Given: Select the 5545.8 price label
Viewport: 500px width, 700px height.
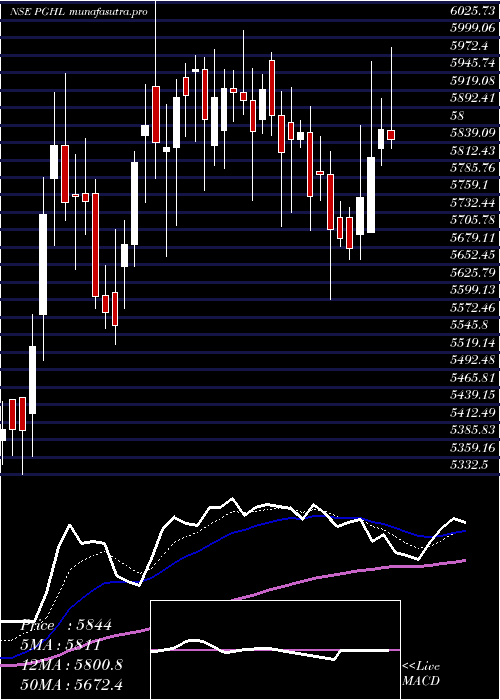Looking at the screenshot, I should [x=468, y=325].
